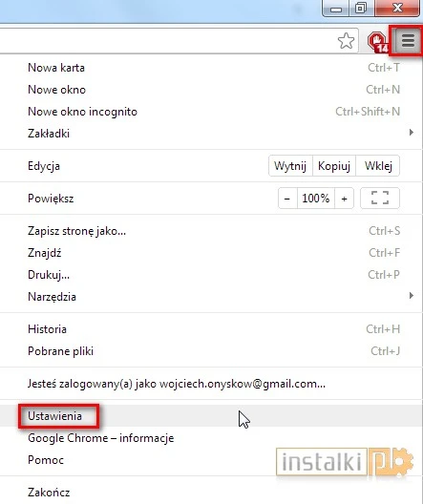423x504 pixels.
Task: Close the Chrome window
Action: pos(397,8)
